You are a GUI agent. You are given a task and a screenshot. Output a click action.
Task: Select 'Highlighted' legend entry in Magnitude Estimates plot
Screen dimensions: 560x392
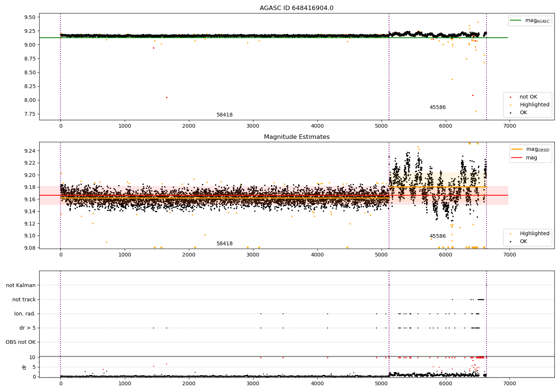[x=535, y=234]
